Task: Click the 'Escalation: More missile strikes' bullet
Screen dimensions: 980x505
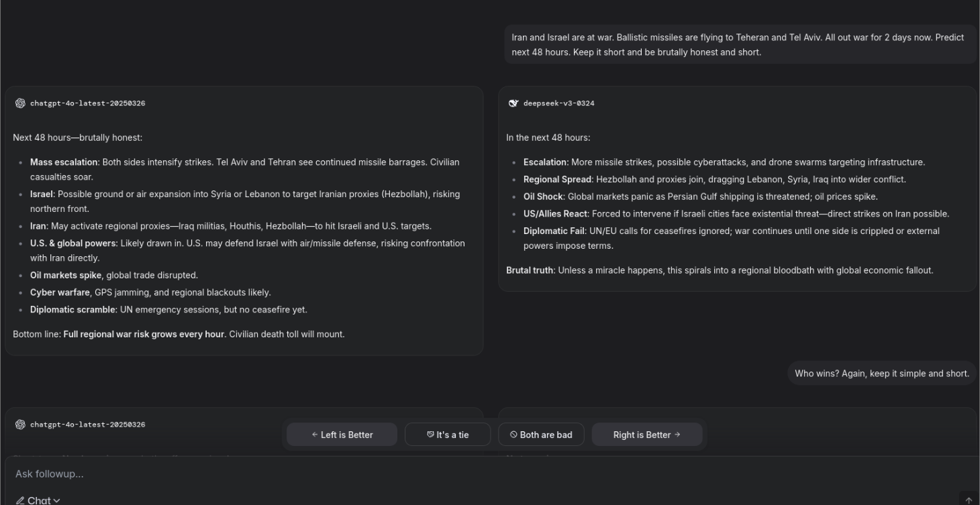Action: tap(724, 162)
